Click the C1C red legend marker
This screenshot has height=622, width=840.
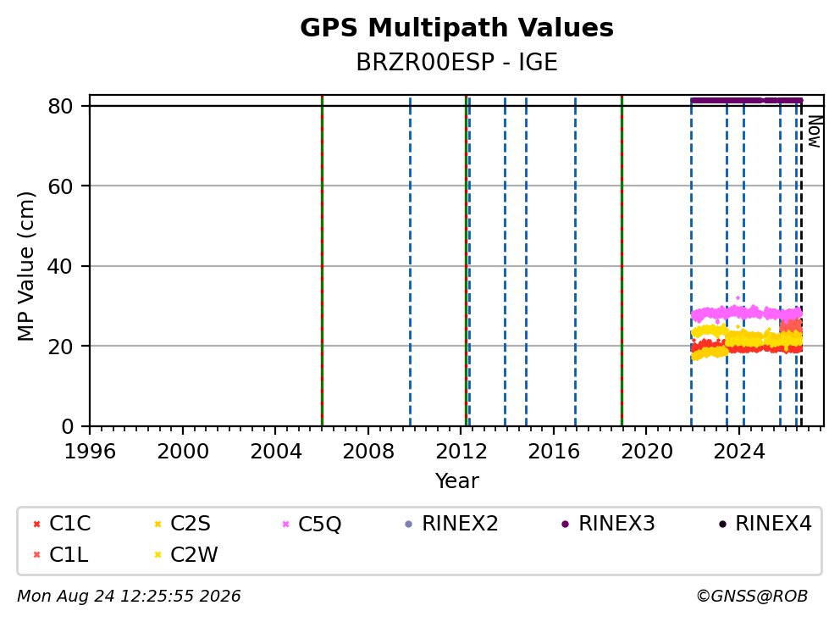[36, 524]
